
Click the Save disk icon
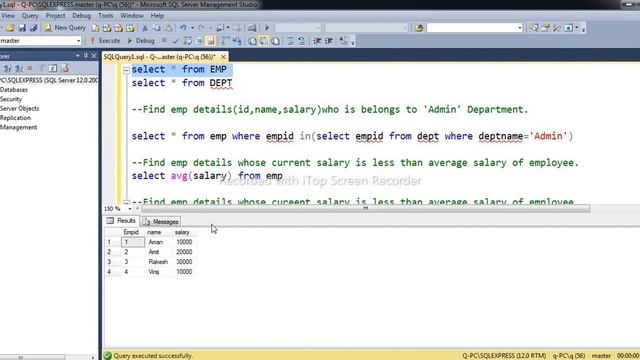tap(22, 28)
